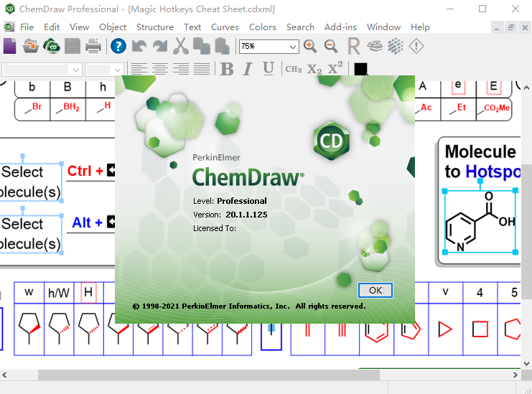The image size is (532, 394).
Task: Toggle bold formatting
Action: (227, 69)
